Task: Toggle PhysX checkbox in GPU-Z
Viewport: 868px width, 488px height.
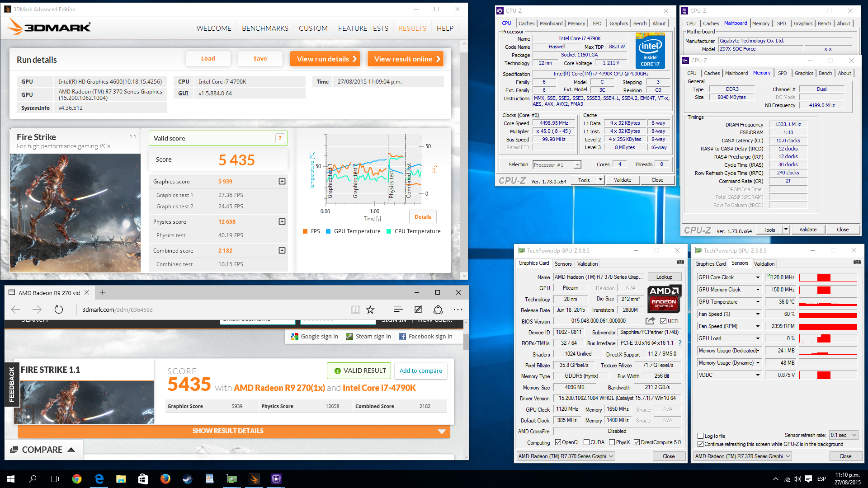Action: click(x=612, y=442)
